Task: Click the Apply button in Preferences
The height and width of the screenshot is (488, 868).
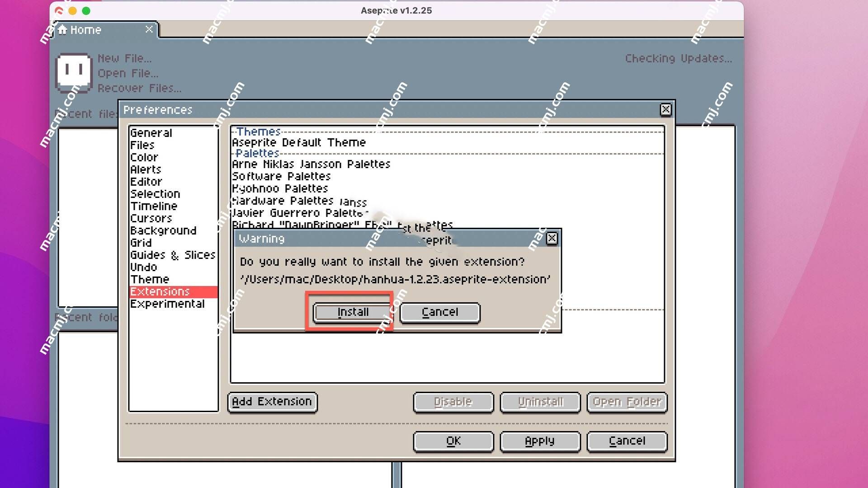Action: [x=540, y=441]
